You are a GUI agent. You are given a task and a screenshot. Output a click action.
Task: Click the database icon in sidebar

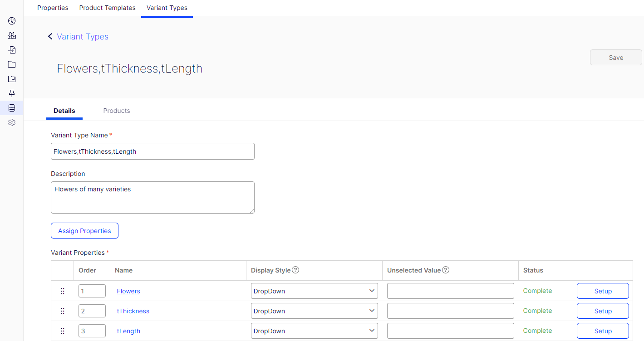coord(12,108)
